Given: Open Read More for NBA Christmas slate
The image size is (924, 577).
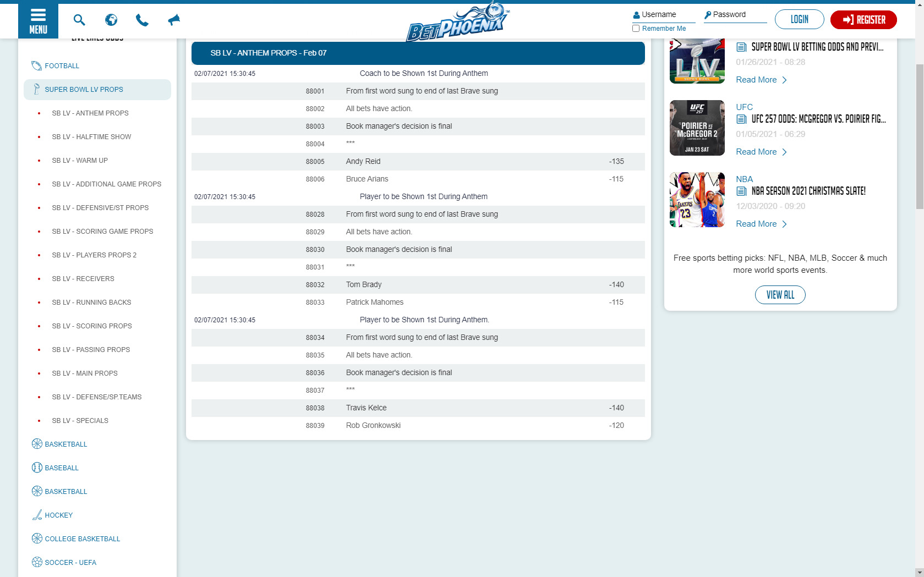Looking at the screenshot, I should 762,224.
